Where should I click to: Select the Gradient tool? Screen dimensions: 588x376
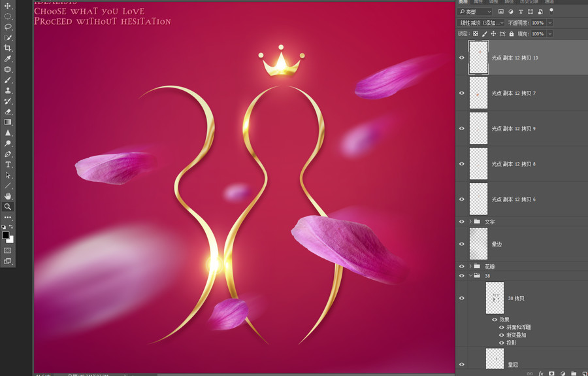click(7, 122)
